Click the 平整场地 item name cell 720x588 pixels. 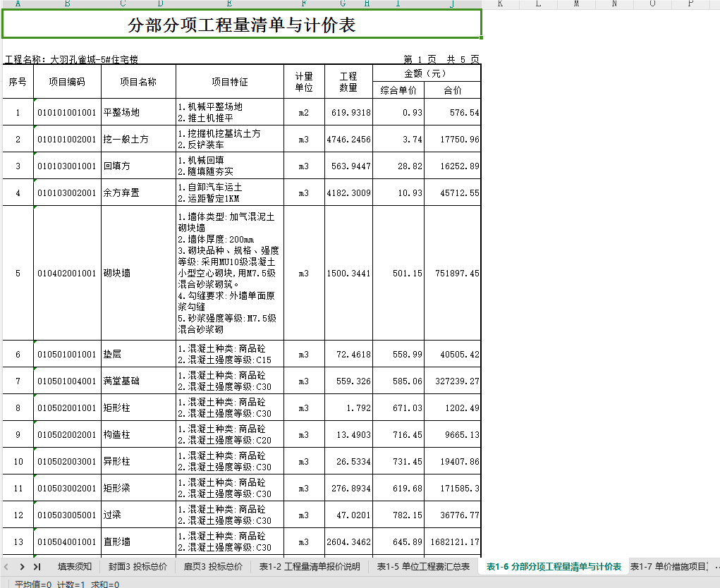tap(138, 113)
